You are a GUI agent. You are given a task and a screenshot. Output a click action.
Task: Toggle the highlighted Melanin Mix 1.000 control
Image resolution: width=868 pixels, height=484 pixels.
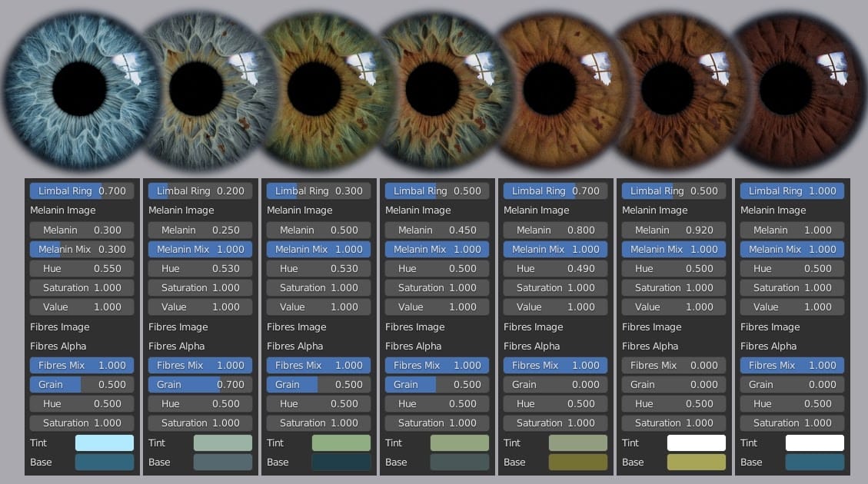point(199,249)
